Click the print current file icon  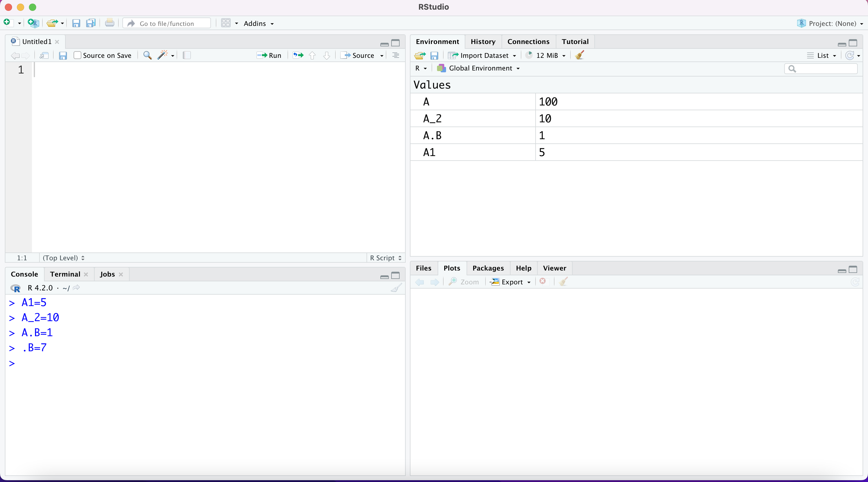[109, 23]
